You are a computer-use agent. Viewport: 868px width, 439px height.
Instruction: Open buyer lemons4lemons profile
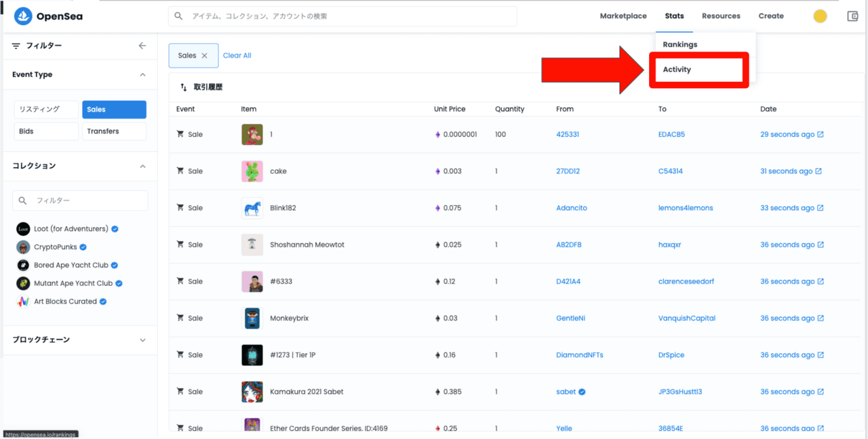[x=686, y=208]
